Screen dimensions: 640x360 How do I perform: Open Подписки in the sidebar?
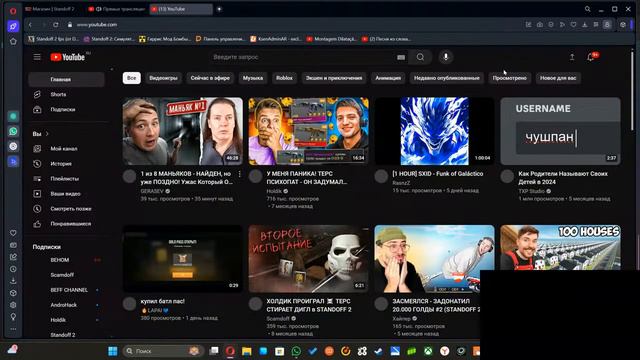66,109
